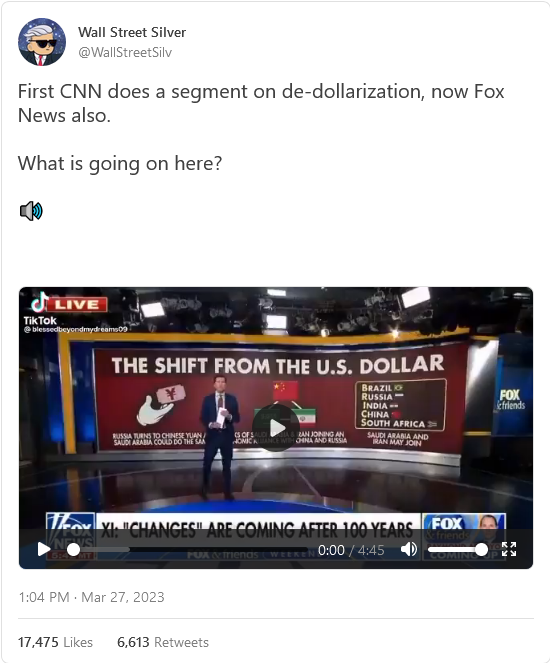550x663 pixels.
Task: View the 6,613 Retweets list
Action: pyautogui.click(x=163, y=642)
